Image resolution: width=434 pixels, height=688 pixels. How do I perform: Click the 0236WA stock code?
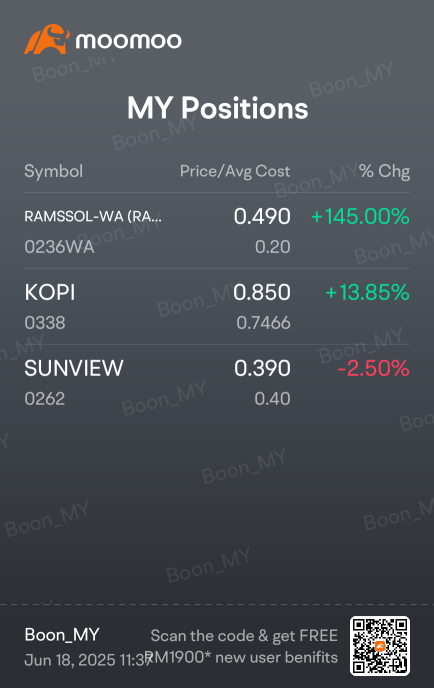tap(59, 247)
